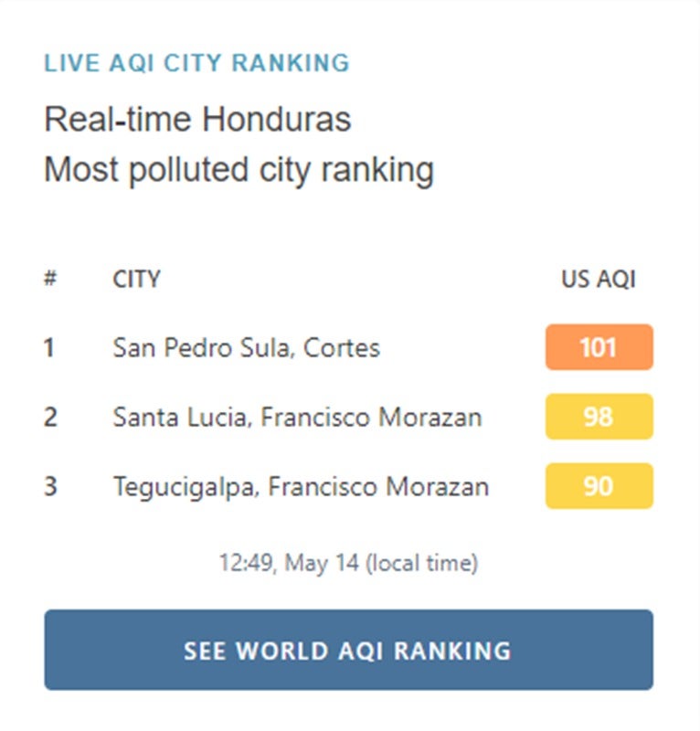The height and width of the screenshot is (731, 700).
Task: Click the word Cortes in first row
Action: click(x=342, y=348)
